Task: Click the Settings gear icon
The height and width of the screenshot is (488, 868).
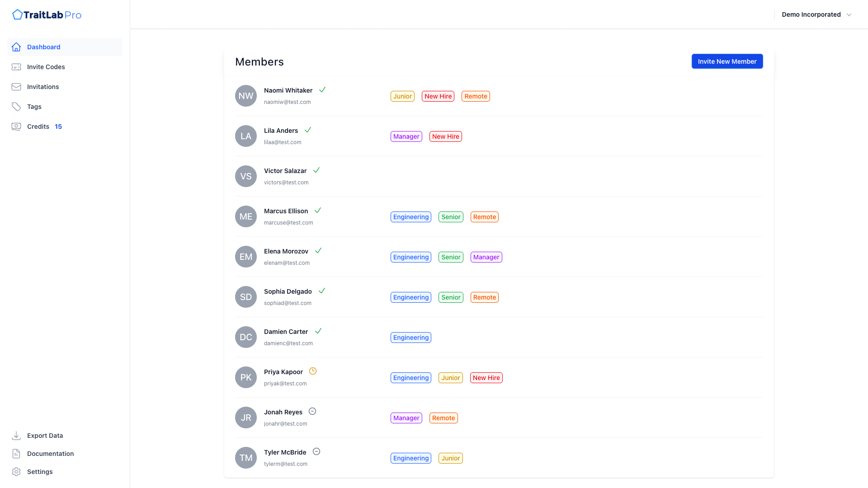Action: [16, 472]
